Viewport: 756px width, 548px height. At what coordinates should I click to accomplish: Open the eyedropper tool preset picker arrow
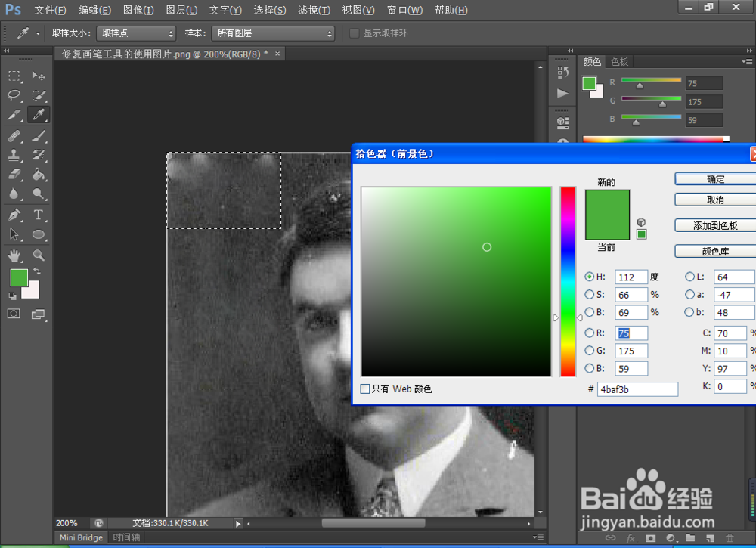tap(38, 34)
